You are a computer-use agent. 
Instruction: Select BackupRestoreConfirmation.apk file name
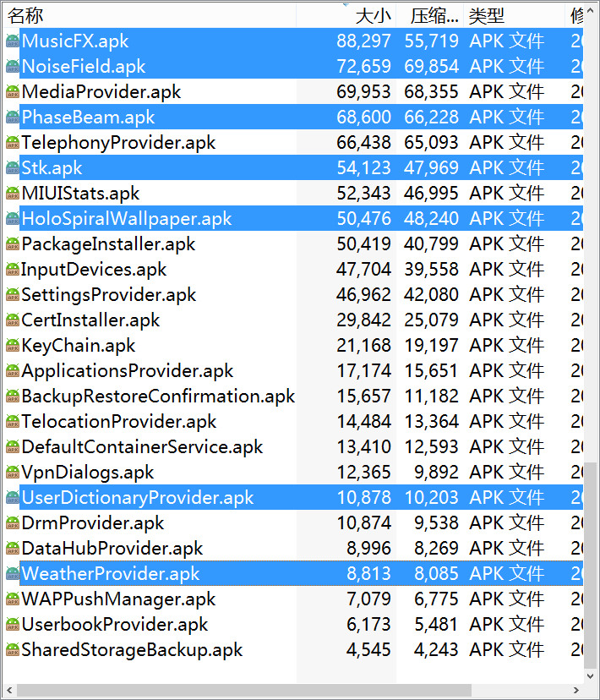pyautogui.click(x=158, y=396)
